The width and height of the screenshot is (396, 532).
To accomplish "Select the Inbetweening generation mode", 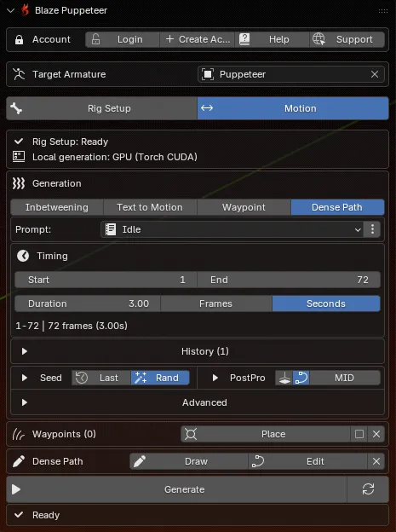I will coord(57,207).
